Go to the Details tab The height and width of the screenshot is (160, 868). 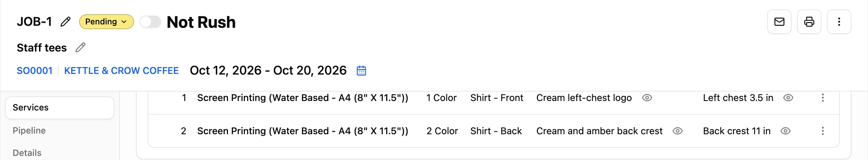click(x=27, y=153)
